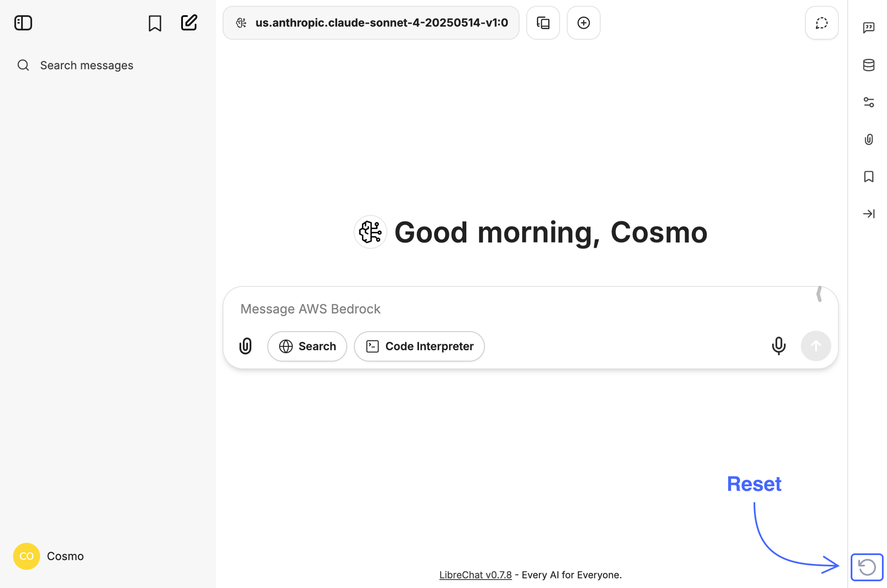Image resolution: width=887 pixels, height=588 pixels.
Task: Toggle the Search web option
Action: pos(307,346)
